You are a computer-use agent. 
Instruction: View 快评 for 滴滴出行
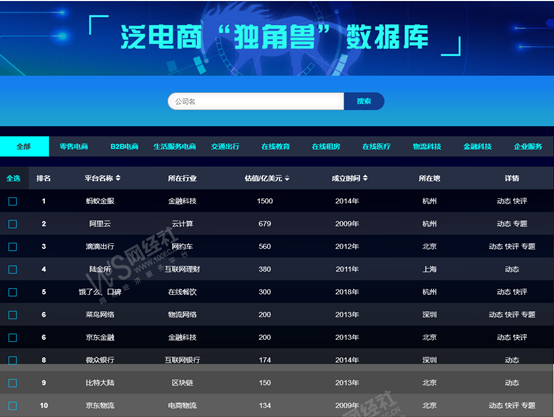[512, 246]
